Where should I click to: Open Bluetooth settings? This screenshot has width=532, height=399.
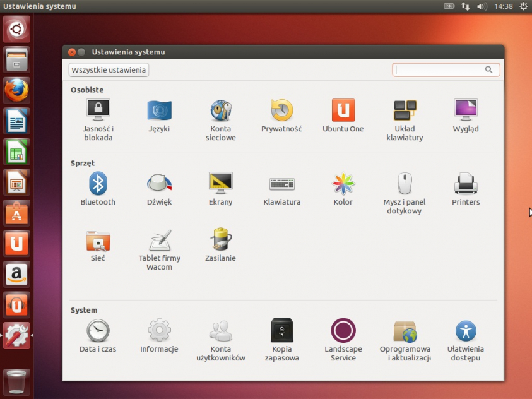(97, 184)
